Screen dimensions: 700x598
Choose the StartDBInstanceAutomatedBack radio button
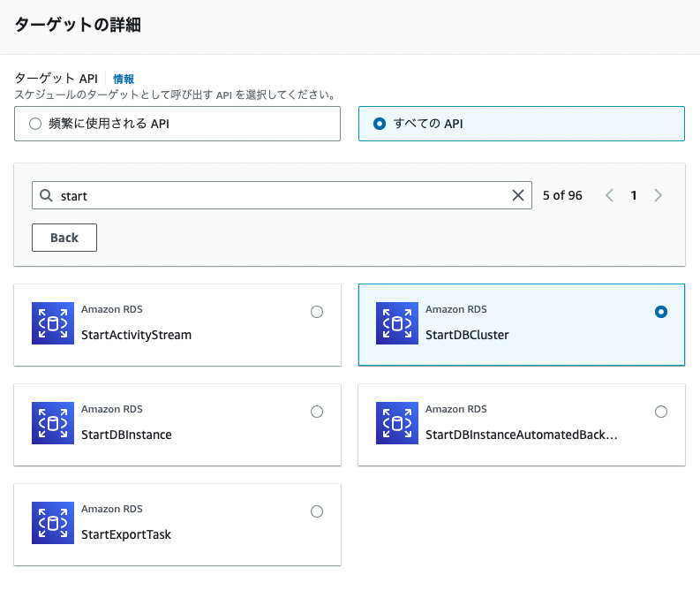661,412
